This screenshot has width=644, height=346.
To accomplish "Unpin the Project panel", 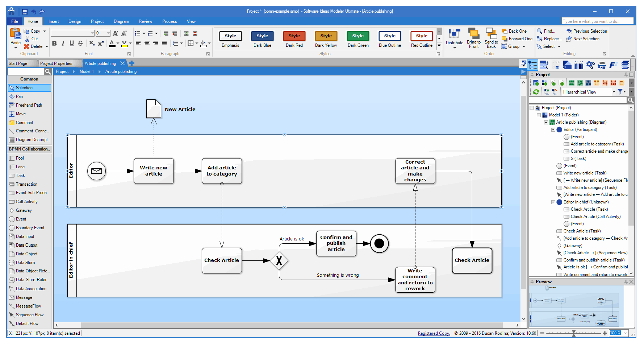I will [627, 74].
